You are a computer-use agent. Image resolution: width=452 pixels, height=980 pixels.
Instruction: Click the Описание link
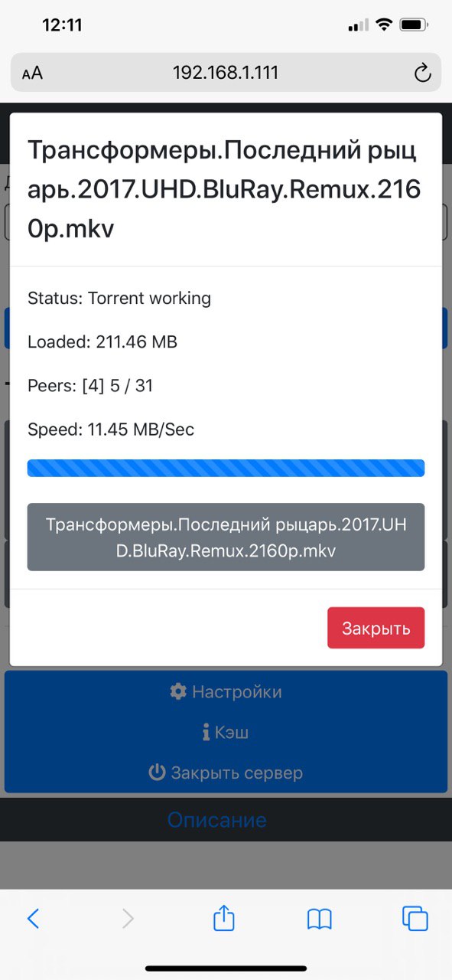pos(217,820)
